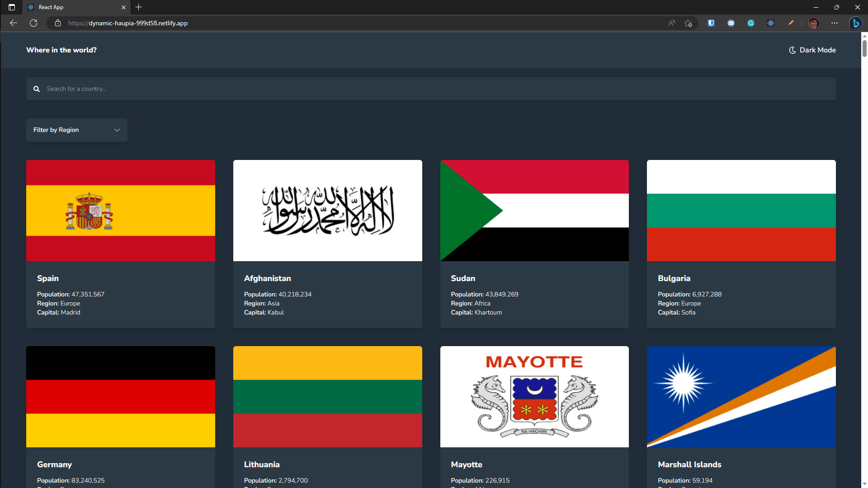Click the Filter by Region chevron arrow
Image resolution: width=868 pixels, height=488 pixels.
point(117,130)
